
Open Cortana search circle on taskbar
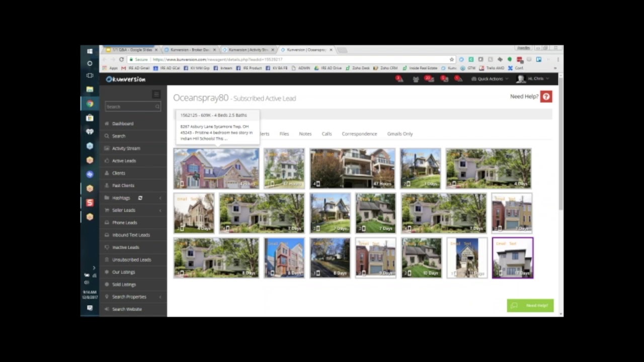click(90, 63)
